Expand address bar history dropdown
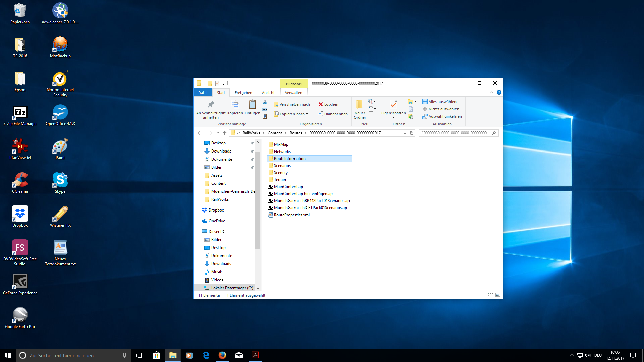This screenshot has width=644, height=362. coord(405,133)
